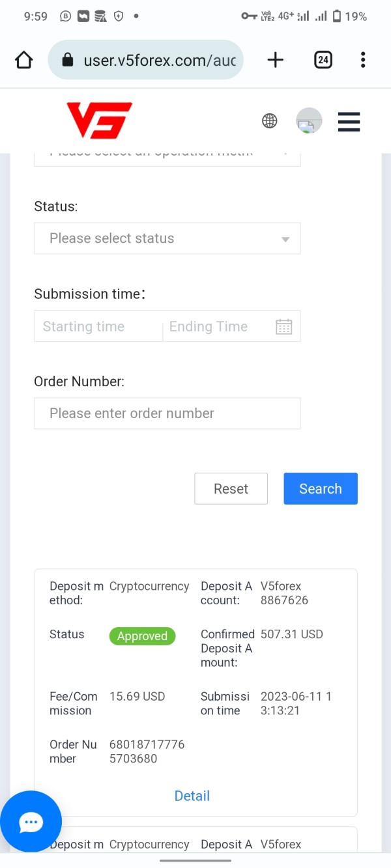Open the language globe selector
This screenshot has width=391, height=868.
tap(269, 120)
